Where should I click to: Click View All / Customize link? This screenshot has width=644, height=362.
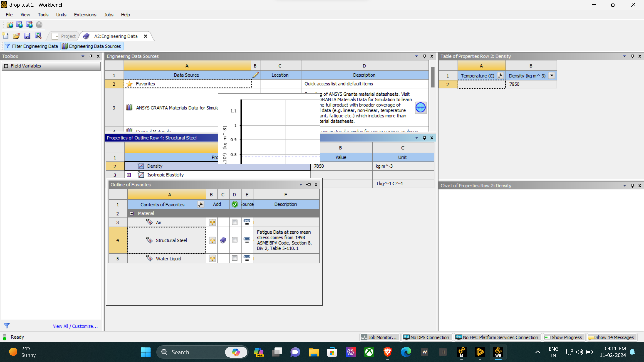click(75, 326)
